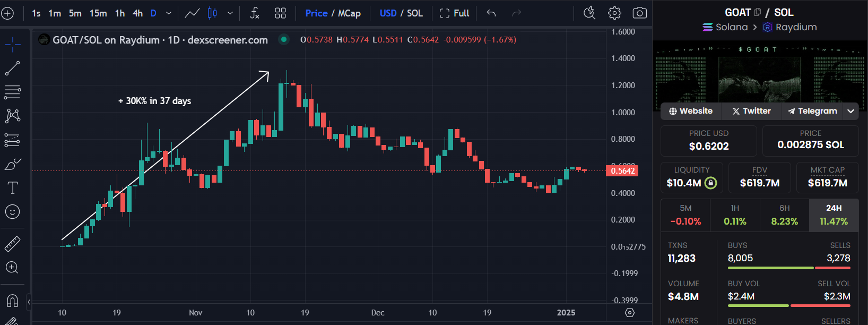Viewport: 868px width, 325px height.
Task: Open the chart type dropdown
Action: [230, 13]
